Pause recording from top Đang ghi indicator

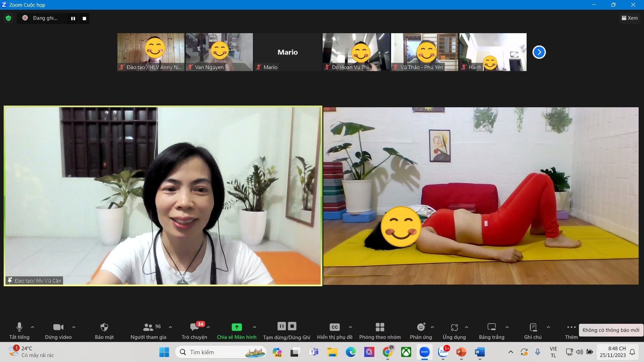click(73, 18)
